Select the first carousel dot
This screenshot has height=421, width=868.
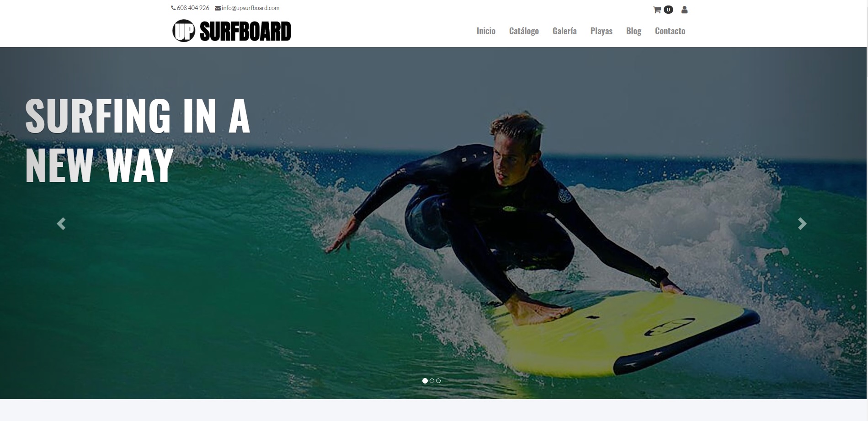pos(425,381)
